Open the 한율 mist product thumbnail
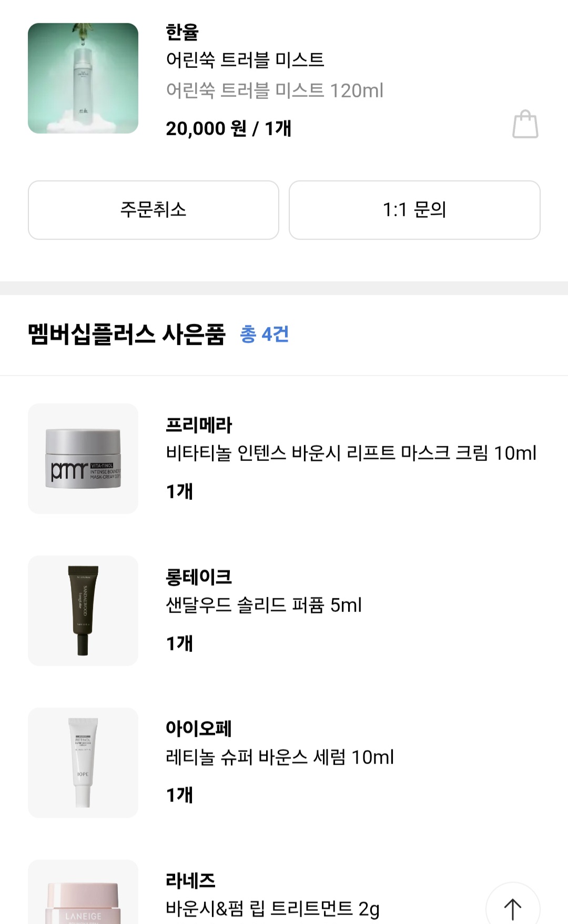Image resolution: width=568 pixels, height=924 pixels. tap(83, 78)
